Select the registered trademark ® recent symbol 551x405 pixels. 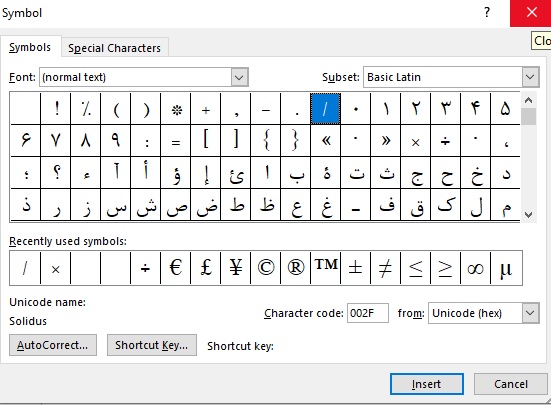click(295, 268)
